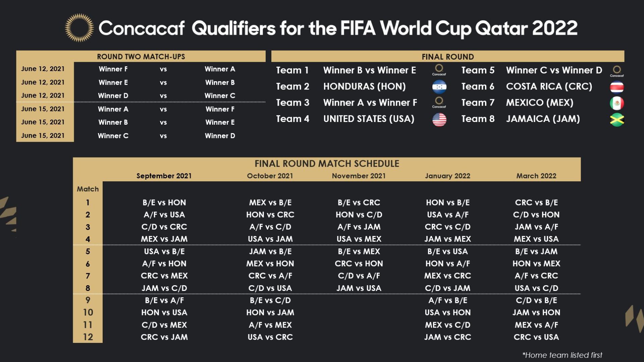Click the United States flag icon
The height and width of the screenshot is (362, 644).
click(x=439, y=119)
